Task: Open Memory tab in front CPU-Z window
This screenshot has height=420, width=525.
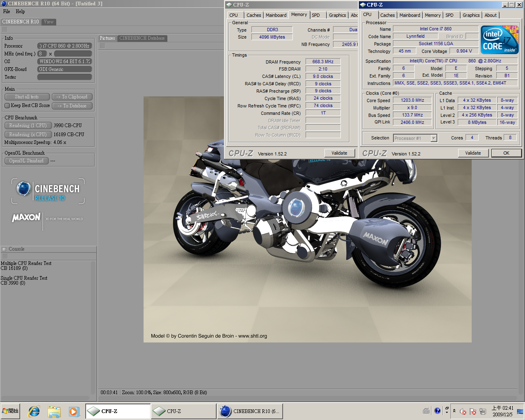Action: pyautogui.click(x=433, y=15)
